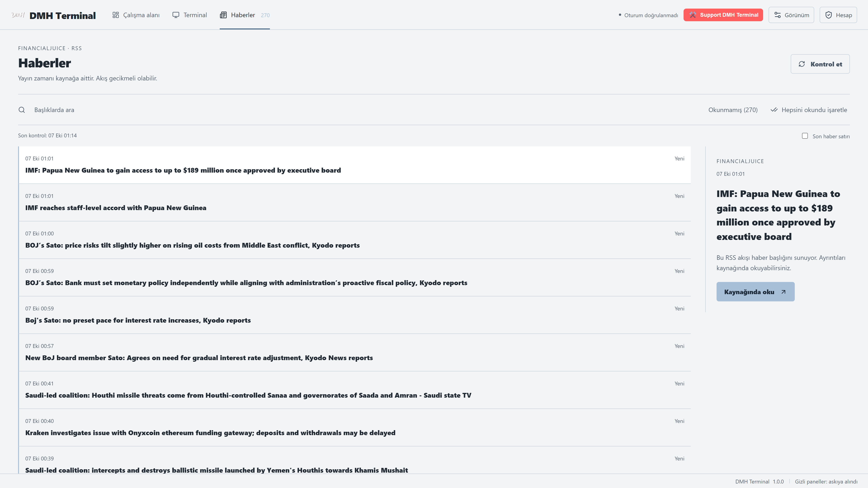Open New BoJ board member Sato headline
The height and width of the screenshot is (488, 868).
tap(354, 352)
